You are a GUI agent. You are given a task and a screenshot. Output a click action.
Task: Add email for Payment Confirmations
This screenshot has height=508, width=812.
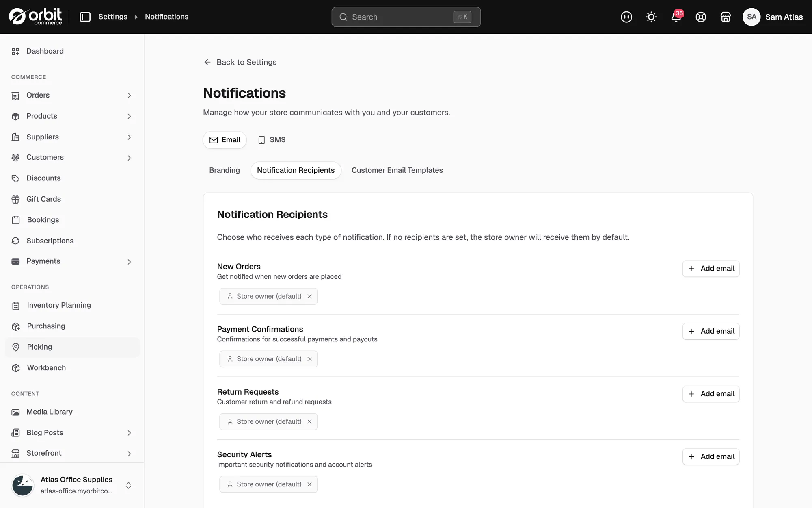711,331
